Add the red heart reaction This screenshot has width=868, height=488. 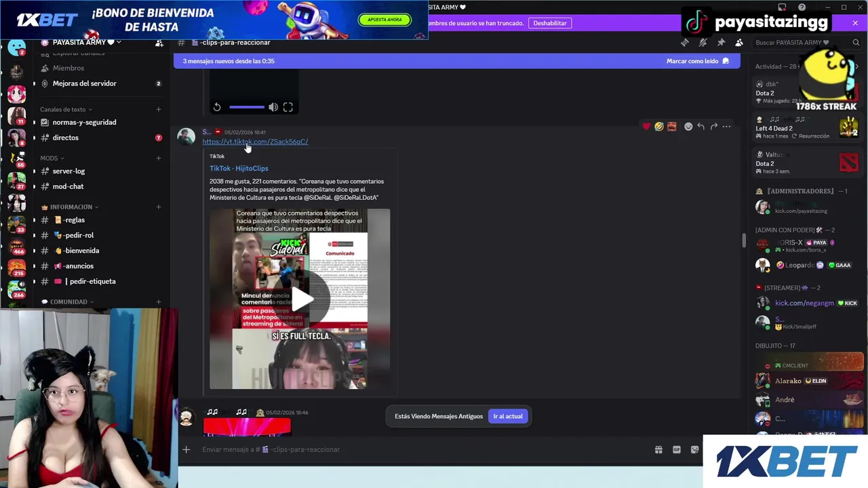[x=646, y=126]
